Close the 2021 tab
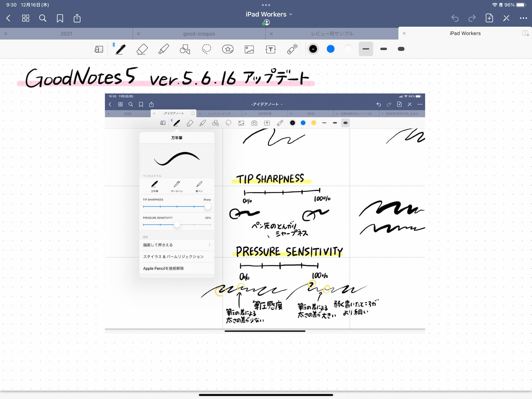 6,34
